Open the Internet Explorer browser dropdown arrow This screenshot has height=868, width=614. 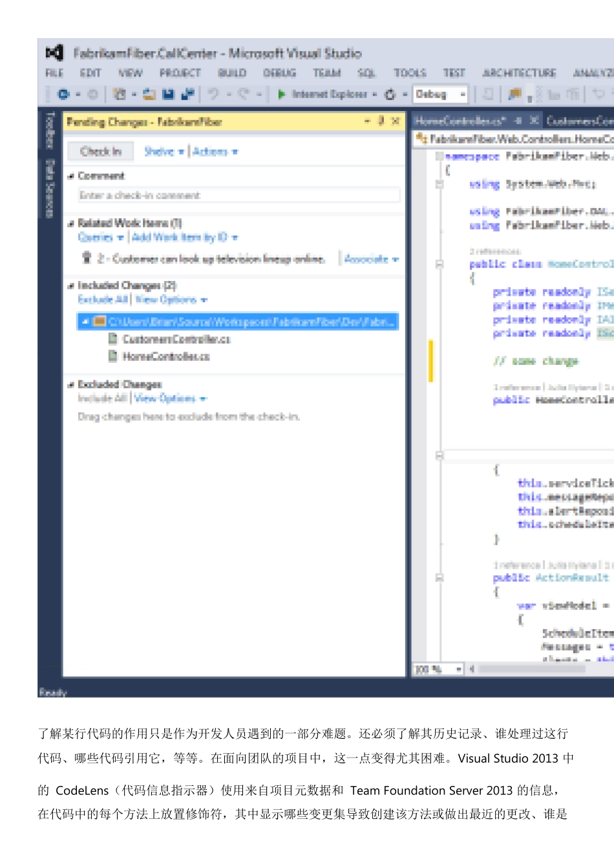(375, 95)
